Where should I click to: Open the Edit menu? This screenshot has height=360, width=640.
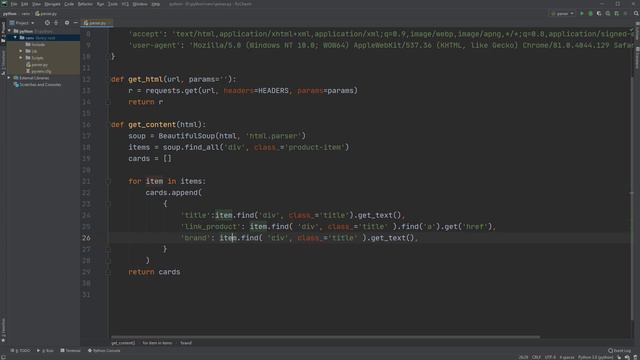[24, 4]
